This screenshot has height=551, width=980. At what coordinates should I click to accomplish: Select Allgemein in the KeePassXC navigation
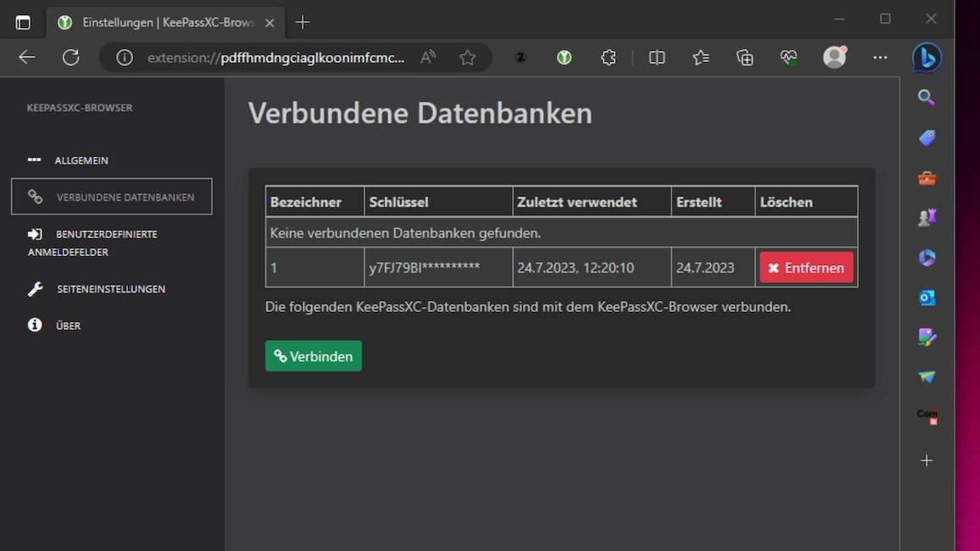coord(81,160)
